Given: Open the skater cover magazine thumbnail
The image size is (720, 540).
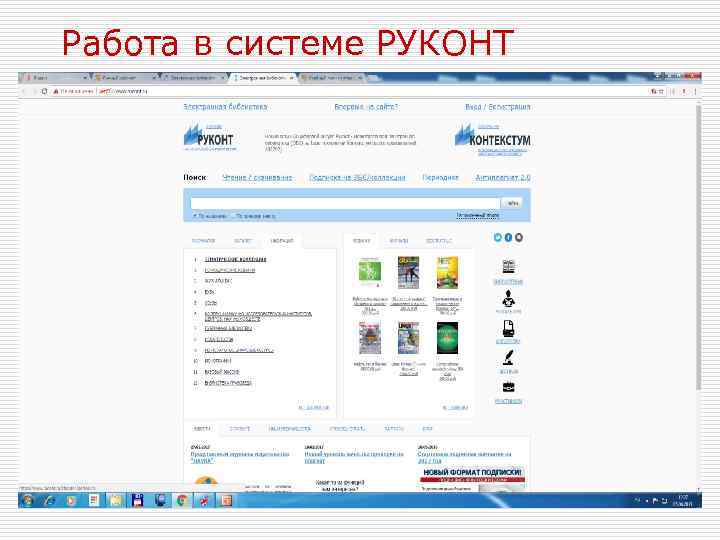Looking at the screenshot, I should tap(409, 272).
